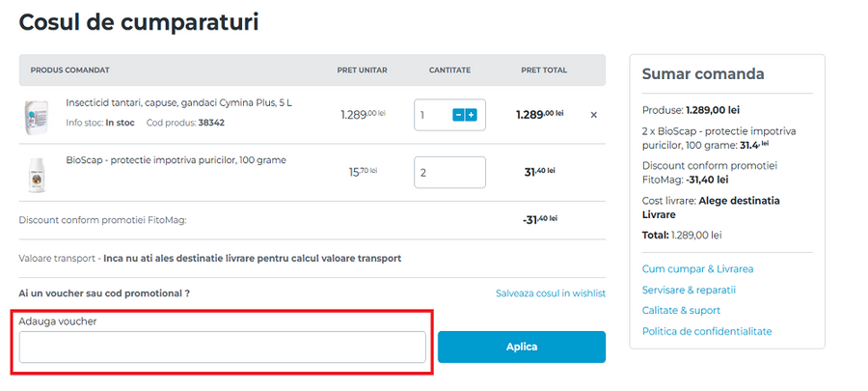Screen dimensions: 868x391
Task: Open the Cymina Plus product thumbnail
Action: click(x=36, y=117)
